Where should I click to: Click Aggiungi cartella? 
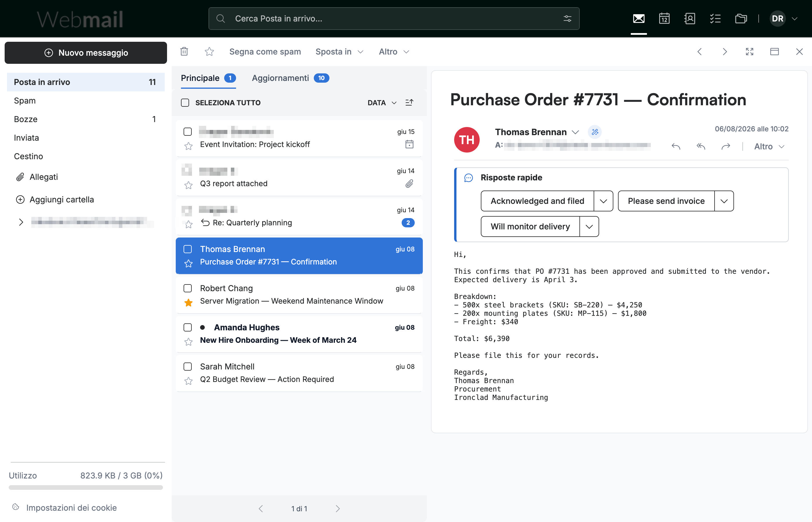tap(55, 199)
